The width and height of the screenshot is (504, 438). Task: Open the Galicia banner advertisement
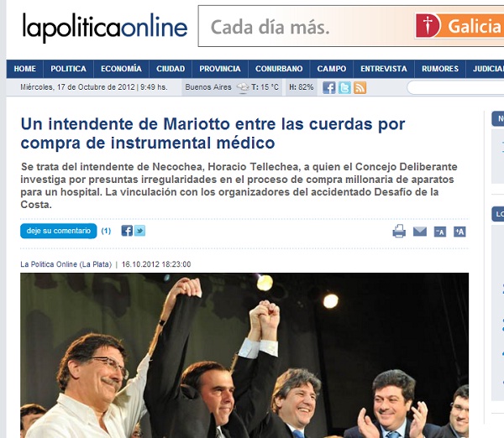click(x=351, y=26)
